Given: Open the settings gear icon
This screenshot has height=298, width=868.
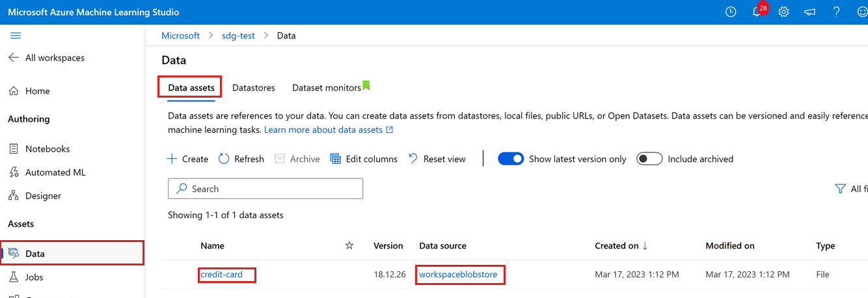Looking at the screenshot, I should (783, 12).
